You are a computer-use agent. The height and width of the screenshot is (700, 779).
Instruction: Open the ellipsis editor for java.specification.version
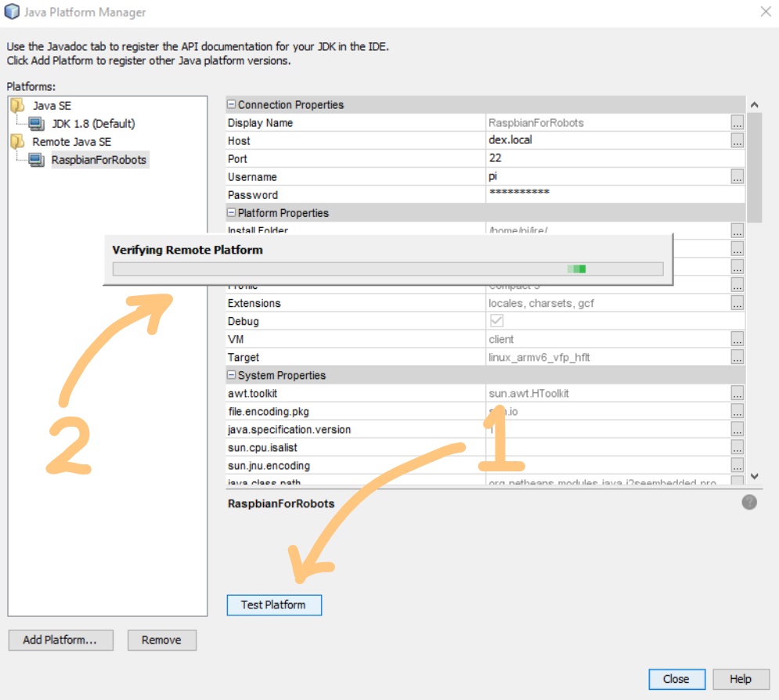(738, 429)
